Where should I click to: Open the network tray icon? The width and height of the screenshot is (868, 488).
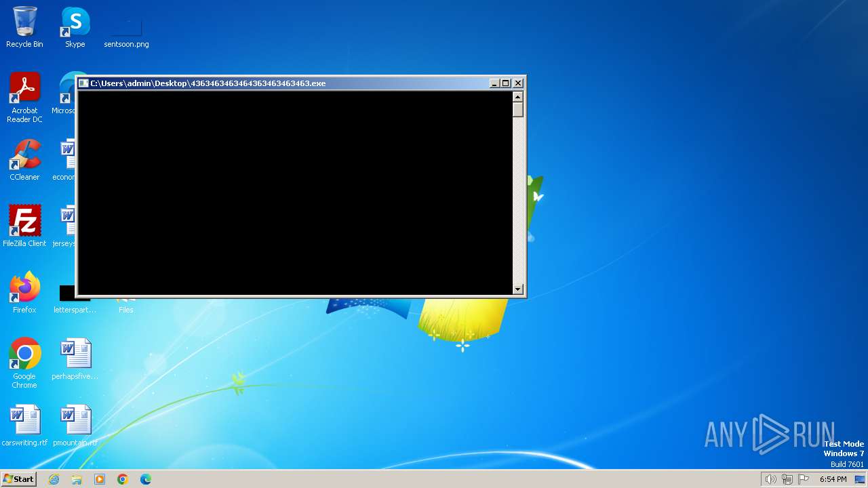click(787, 479)
